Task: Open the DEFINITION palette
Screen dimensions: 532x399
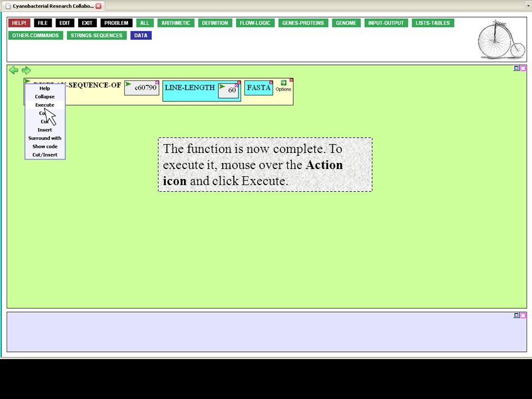Action: 215,23
